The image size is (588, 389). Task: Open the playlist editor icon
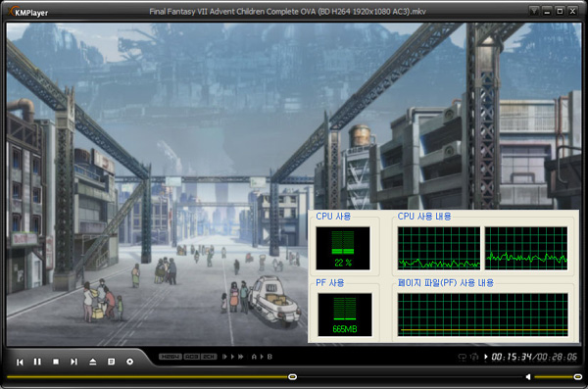(x=111, y=362)
